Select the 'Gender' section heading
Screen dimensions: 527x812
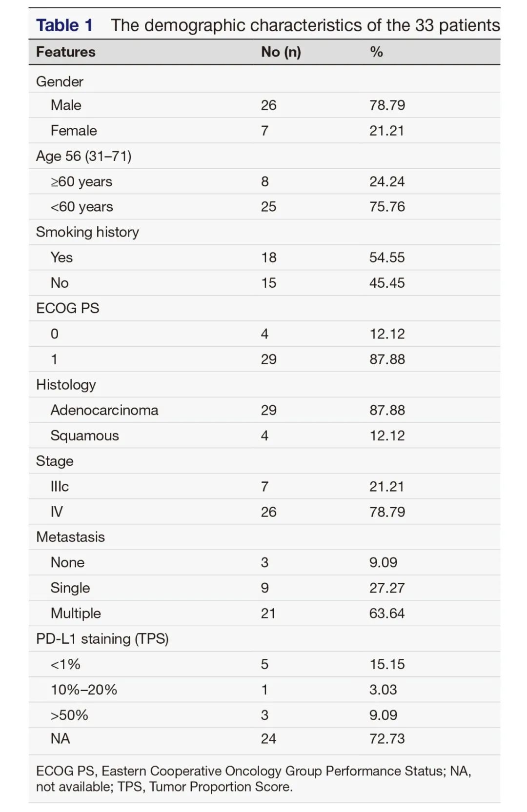pos(60,81)
